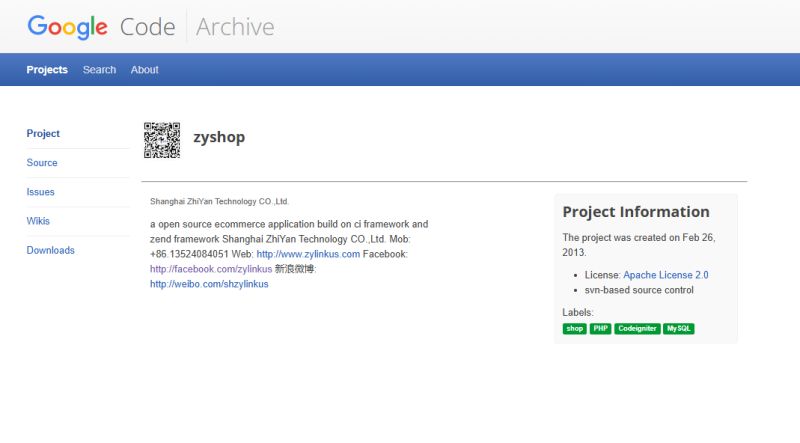The height and width of the screenshot is (443, 800).
Task: Open the Wikis sidebar section
Action: coord(38,221)
